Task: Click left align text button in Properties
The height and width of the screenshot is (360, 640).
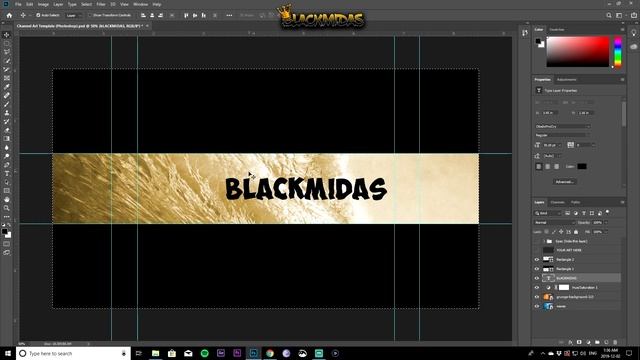Action: (x=539, y=167)
